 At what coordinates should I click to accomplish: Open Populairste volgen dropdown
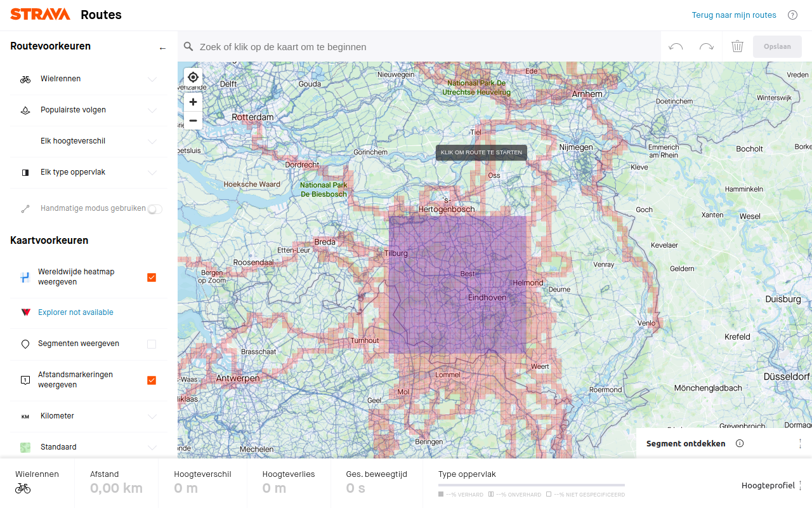89,110
